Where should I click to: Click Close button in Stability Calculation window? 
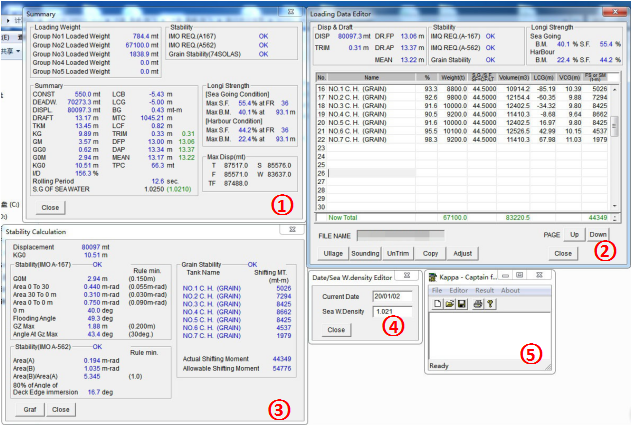click(x=60, y=409)
